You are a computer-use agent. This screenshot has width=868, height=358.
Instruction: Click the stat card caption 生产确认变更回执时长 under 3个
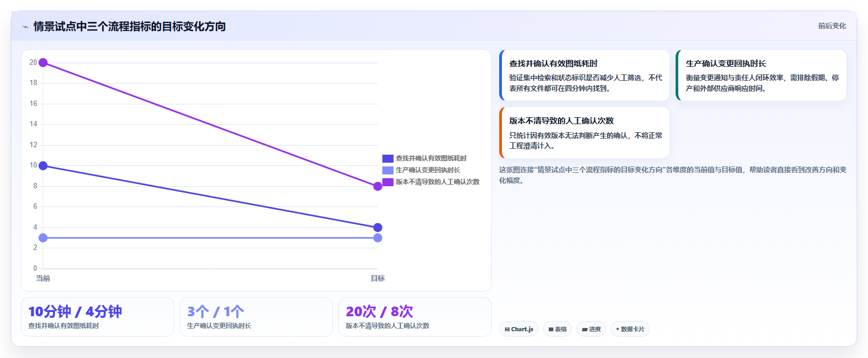(219, 326)
